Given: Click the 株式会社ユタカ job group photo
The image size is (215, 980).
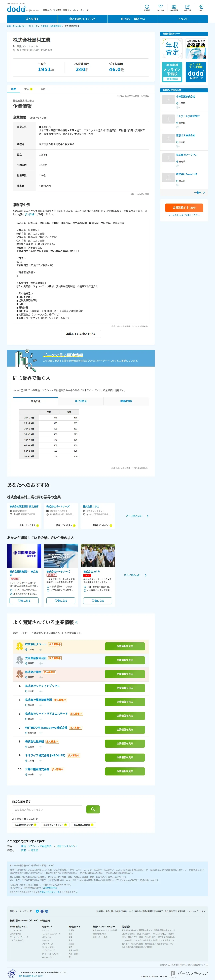Looking at the screenshot, I should (98, 556).
